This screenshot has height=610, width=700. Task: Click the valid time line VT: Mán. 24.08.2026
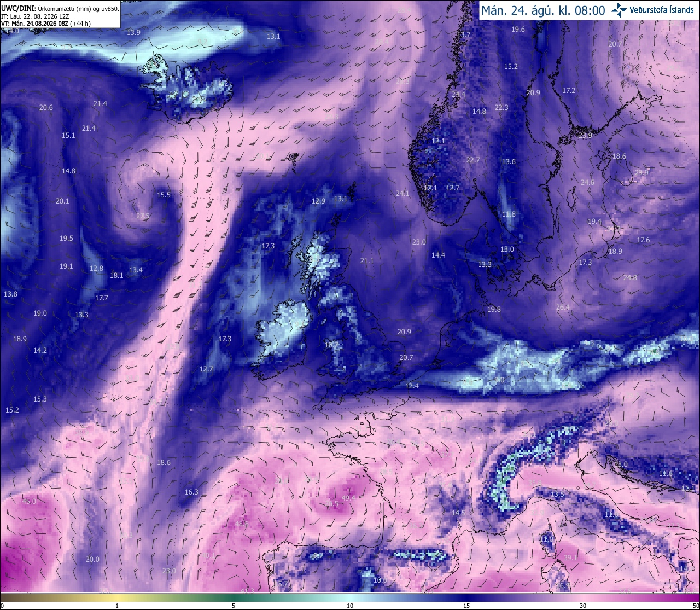[x=45, y=24]
